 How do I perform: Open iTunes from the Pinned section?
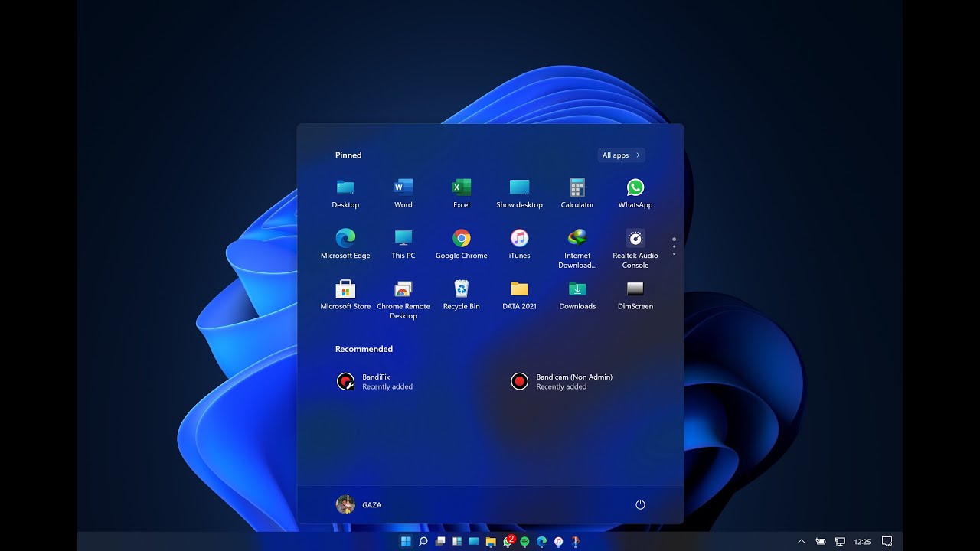pyautogui.click(x=519, y=244)
